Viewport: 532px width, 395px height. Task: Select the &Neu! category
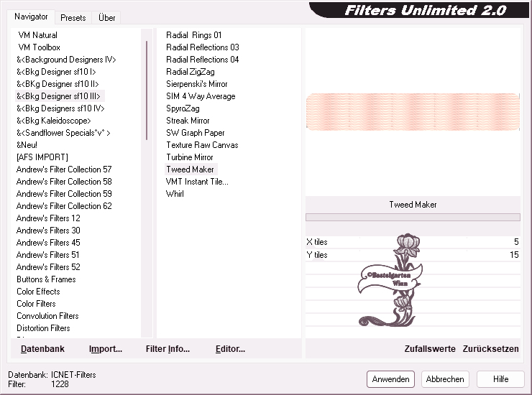pos(27,145)
